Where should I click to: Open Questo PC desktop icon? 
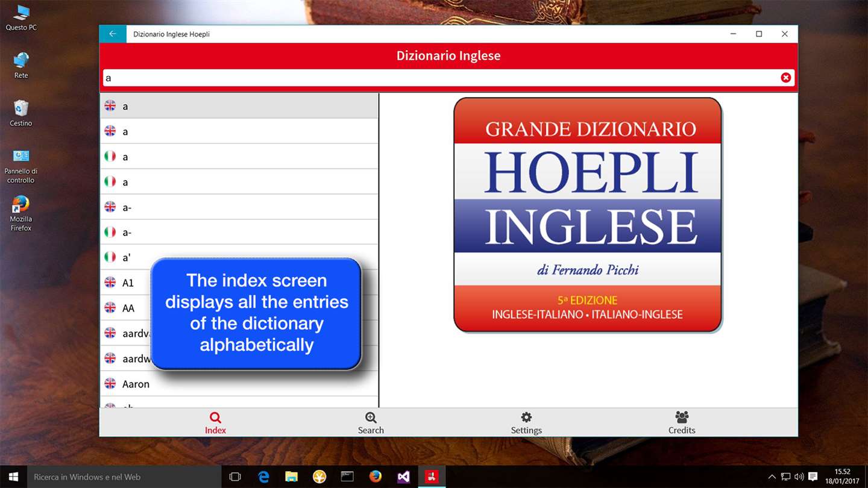point(21,17)
